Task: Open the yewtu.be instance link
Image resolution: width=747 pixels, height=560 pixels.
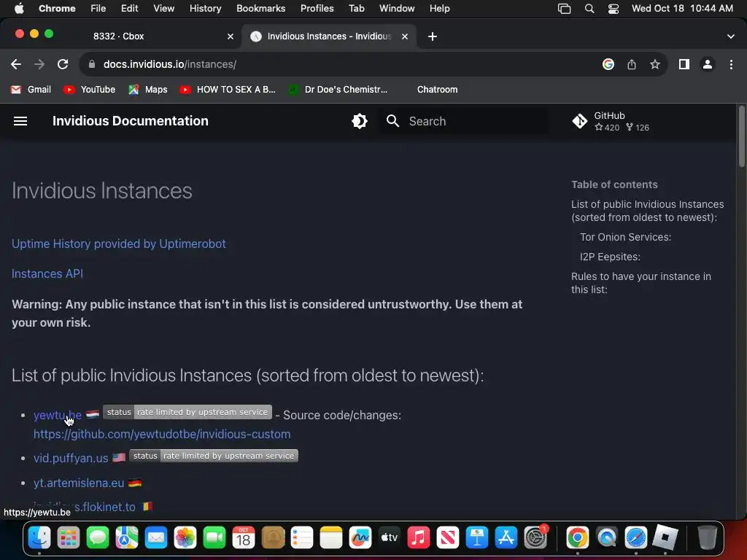Action: tap(57, 415)
